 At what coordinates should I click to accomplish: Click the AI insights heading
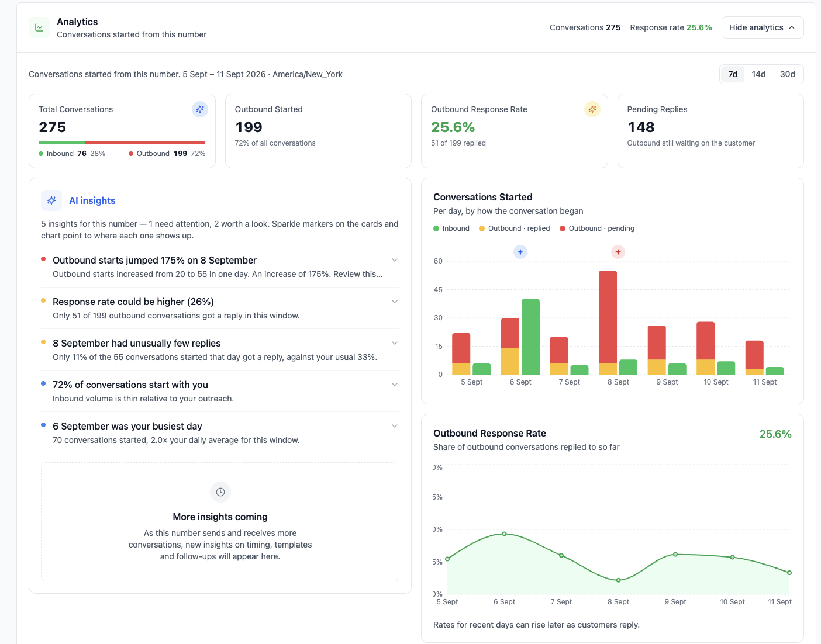coord(92,200)
